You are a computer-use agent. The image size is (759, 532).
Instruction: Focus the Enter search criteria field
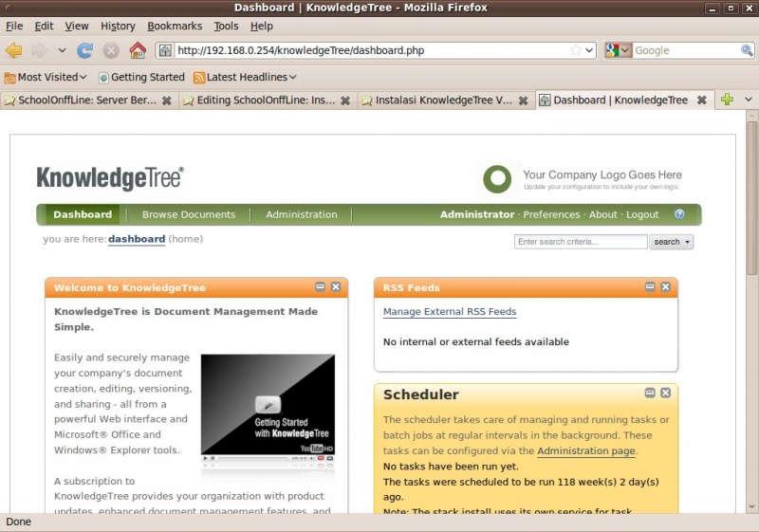pos(581,242)
